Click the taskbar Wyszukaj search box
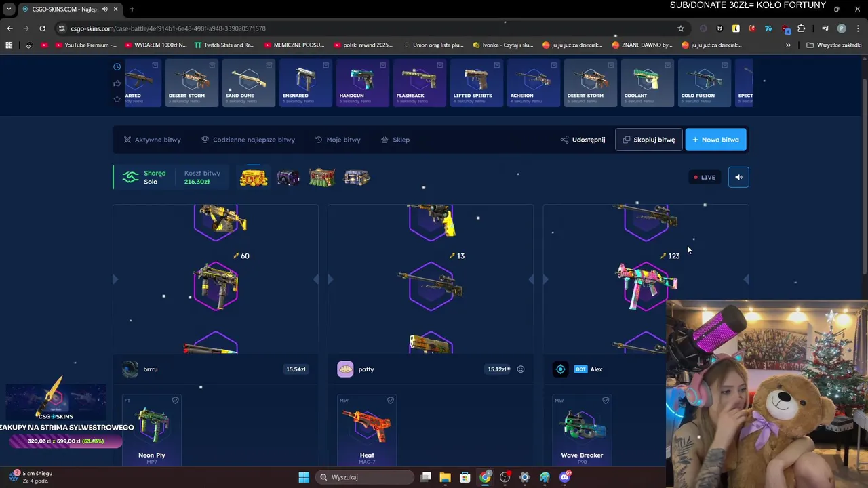Screen dimensions: 868x488 pos(364,477)
